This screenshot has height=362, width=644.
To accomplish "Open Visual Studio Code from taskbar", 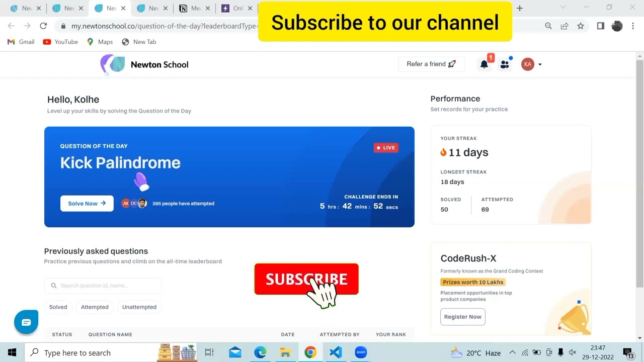I will coord(336,352).
